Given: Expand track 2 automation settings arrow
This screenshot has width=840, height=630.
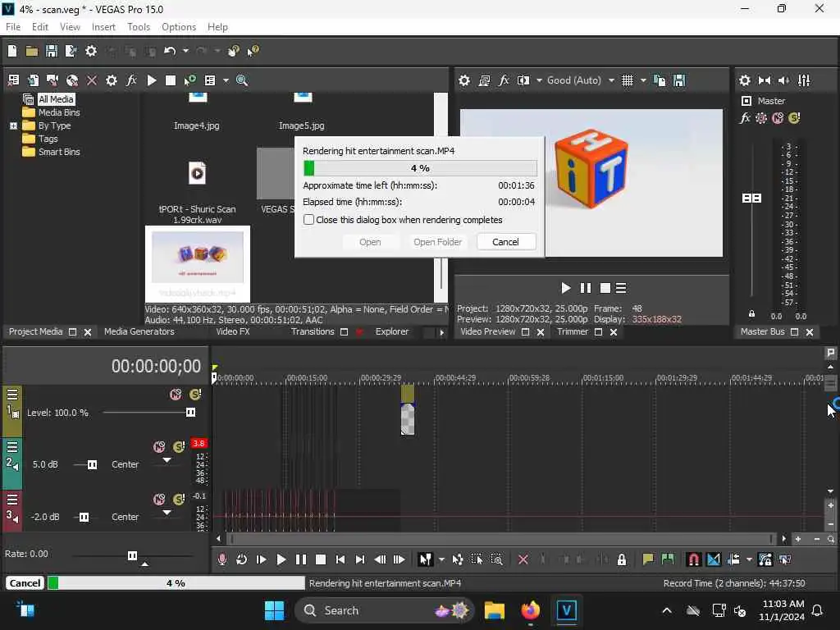Looking at the screenshot, I should point(167,460).
